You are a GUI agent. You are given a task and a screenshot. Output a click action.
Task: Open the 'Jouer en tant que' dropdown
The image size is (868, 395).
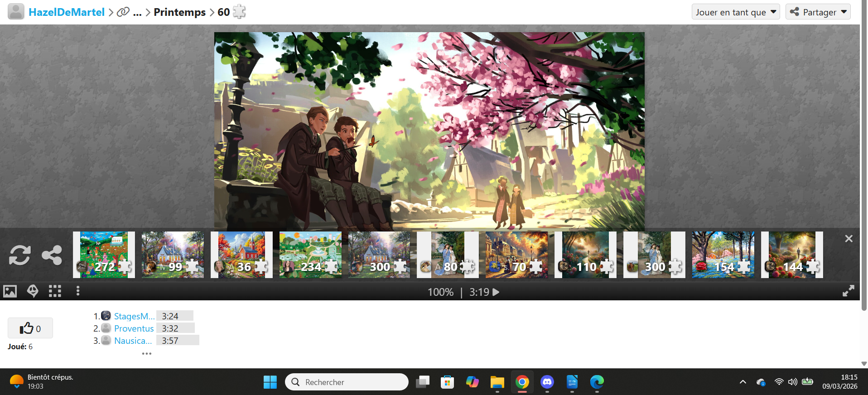tap(736, 12)
